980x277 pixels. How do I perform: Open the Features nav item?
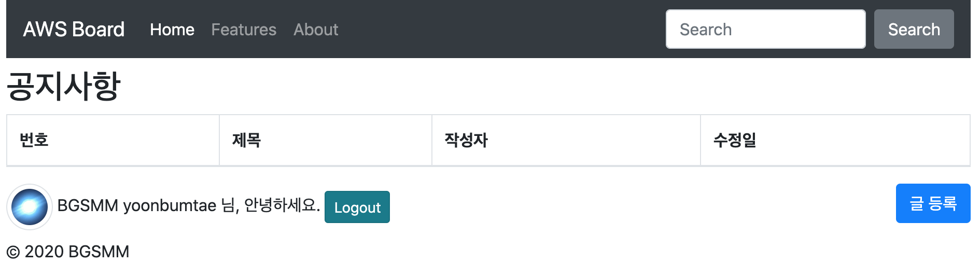(x=244, y=30)
